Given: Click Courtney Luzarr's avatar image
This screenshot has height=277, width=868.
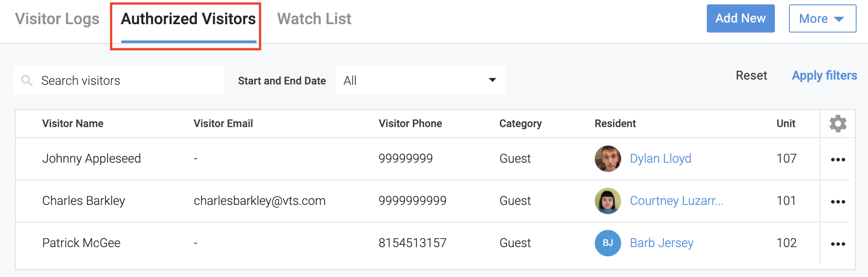Looking at the screenshot, I should (608, 201).
